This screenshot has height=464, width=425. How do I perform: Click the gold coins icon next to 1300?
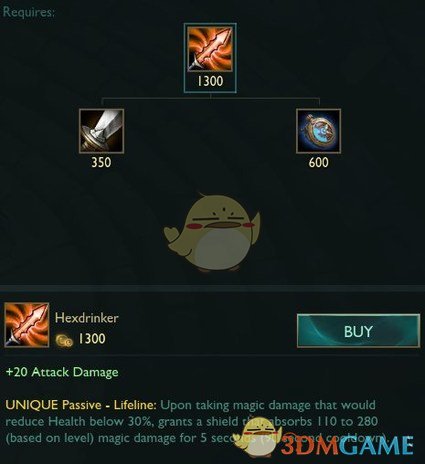pos(64,340)
